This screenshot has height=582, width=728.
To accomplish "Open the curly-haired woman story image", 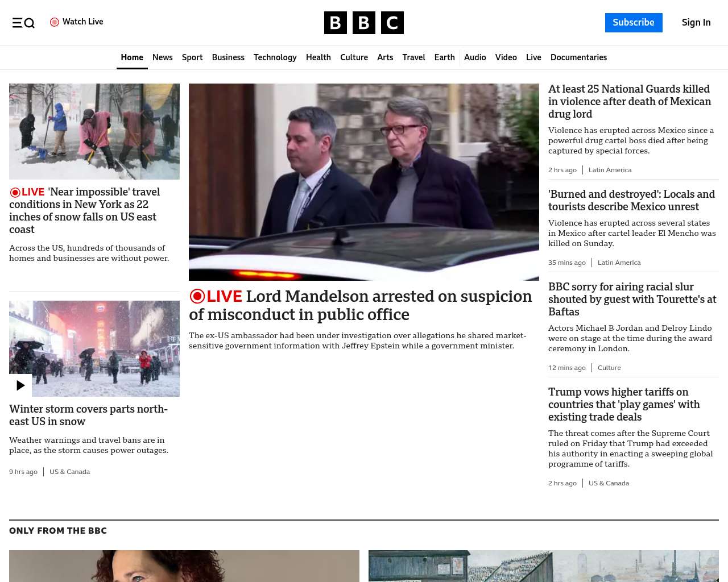I will [184, 566].
